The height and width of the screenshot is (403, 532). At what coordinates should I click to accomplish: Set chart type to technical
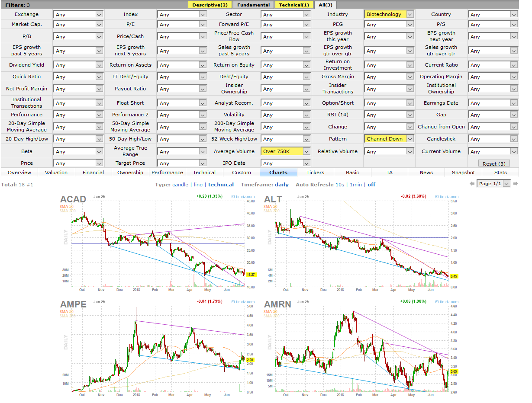tap(221, 185)
